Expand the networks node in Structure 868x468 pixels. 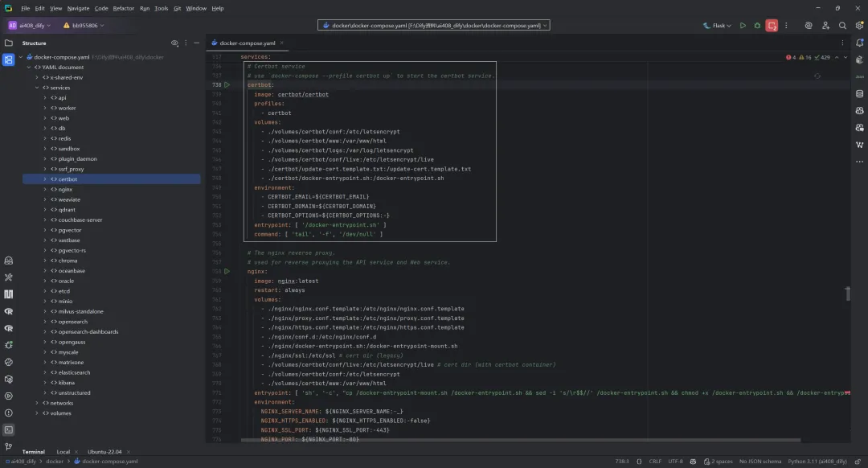point(37,403)
